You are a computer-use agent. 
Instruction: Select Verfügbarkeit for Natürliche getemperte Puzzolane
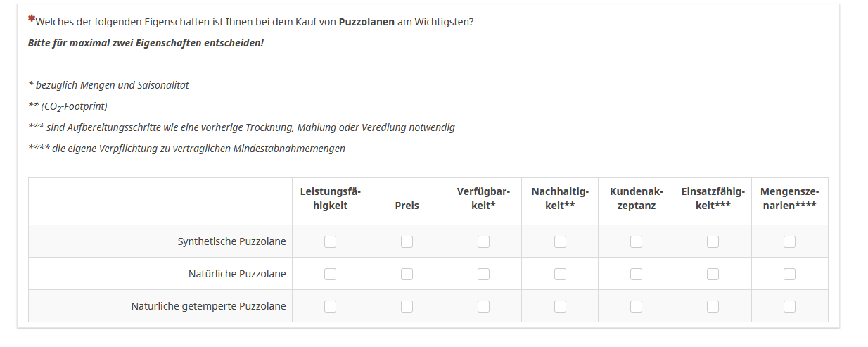click(483, 306)
